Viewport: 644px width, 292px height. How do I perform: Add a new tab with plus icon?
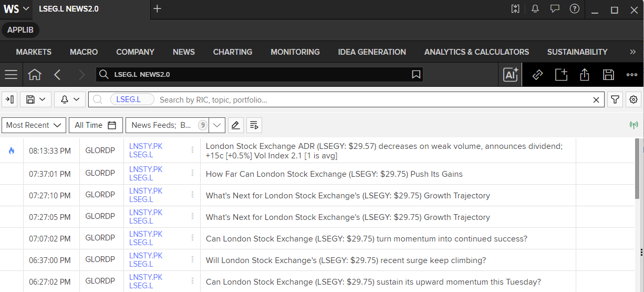tap(157, 9)
